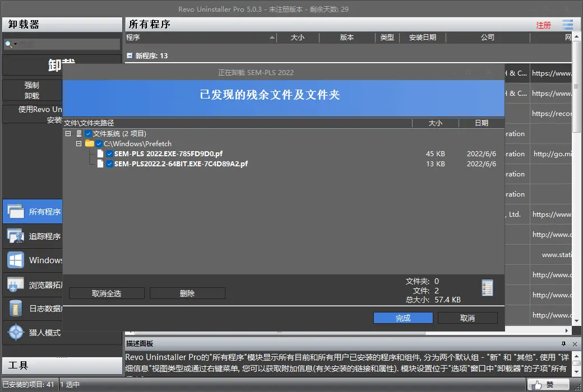
Task: Click horizontal scrollbar right arrow
Action: [567, 331]
